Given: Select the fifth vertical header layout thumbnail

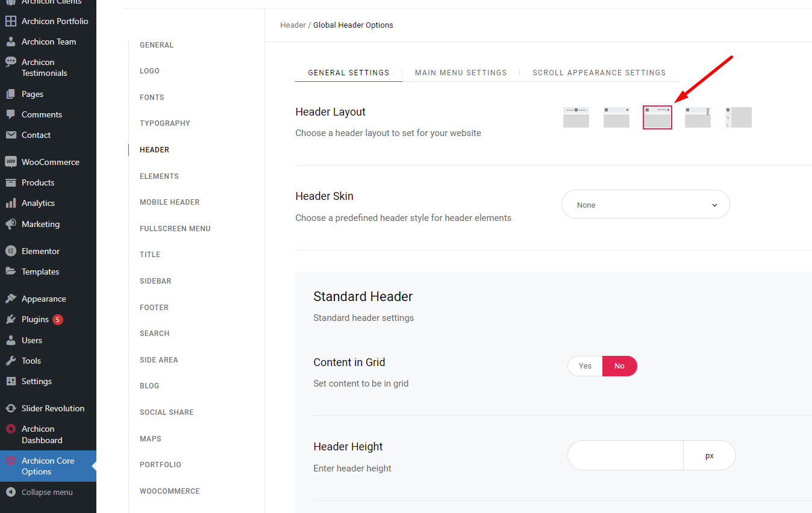Looking at the screenshot, I should (x=739, y=117).
